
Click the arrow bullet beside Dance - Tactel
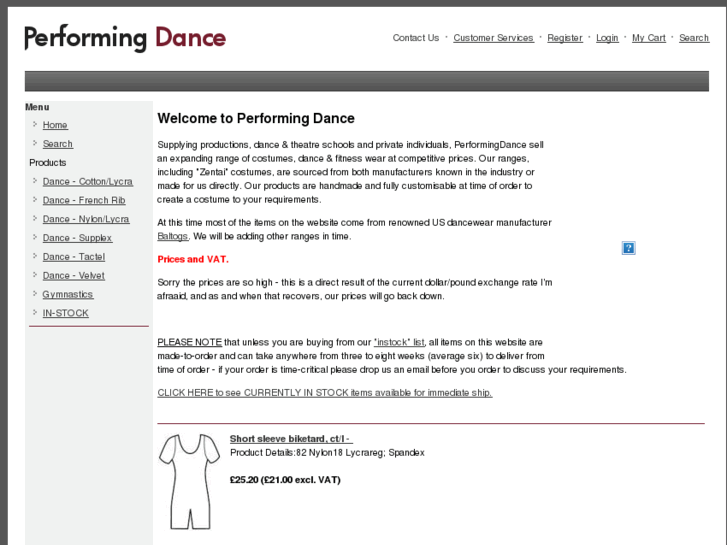35,256
